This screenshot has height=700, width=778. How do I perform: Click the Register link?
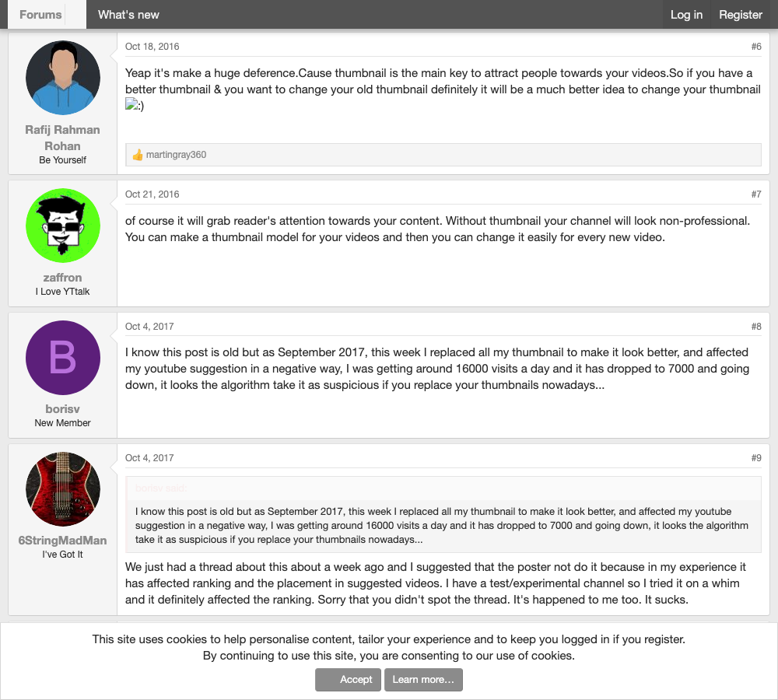[x=741, y=14]
